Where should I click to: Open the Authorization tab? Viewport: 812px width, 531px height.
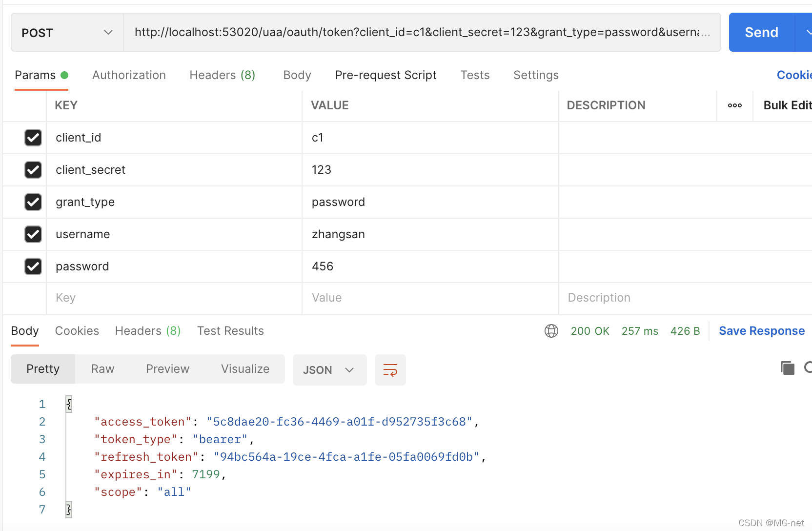[x=129, y=75]
